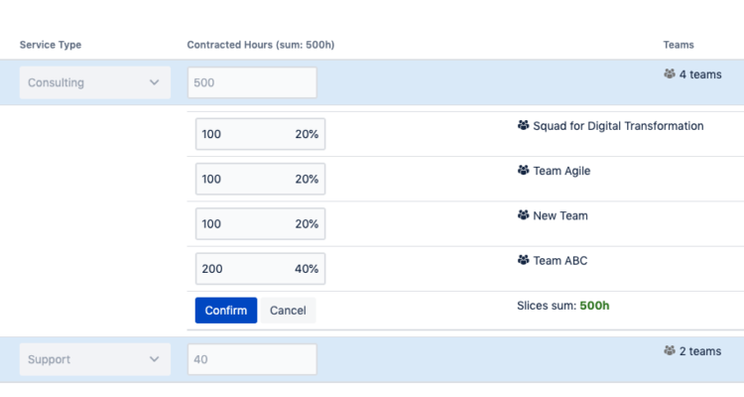Click the 2 teams label

(x=700, y=351)
